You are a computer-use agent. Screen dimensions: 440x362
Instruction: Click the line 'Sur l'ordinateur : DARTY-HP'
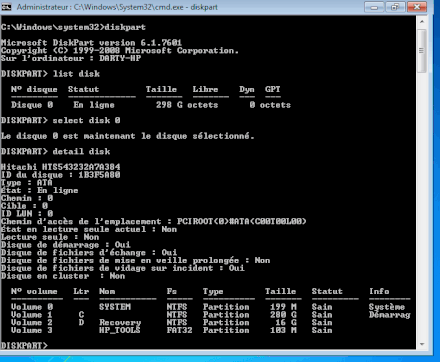(71, 58)
